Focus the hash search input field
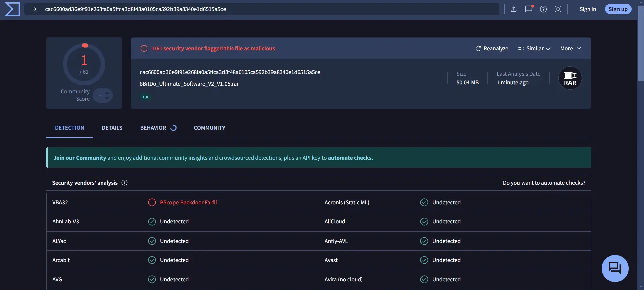 pyautogui.click(x=262, y=9)
